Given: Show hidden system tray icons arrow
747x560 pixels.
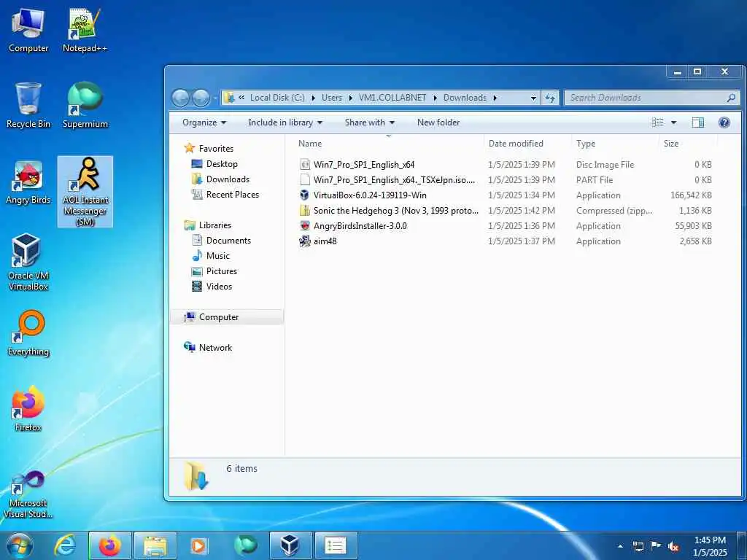Looking at the screenshot, I should [620, 546].
